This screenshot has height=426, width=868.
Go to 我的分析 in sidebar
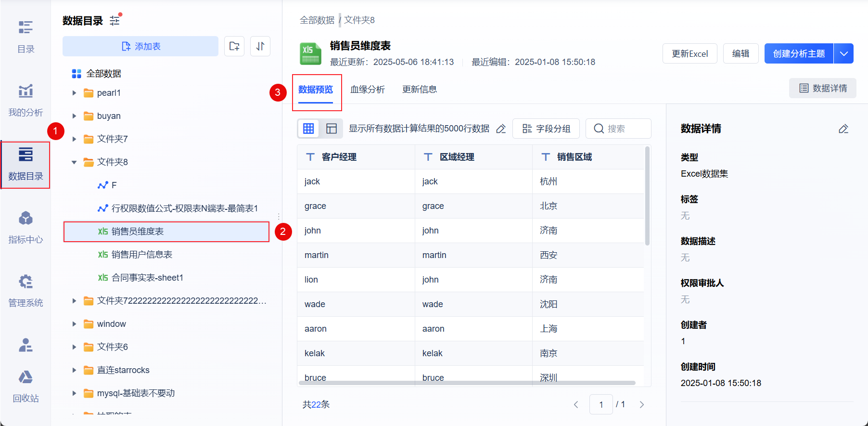coord(26,100)
